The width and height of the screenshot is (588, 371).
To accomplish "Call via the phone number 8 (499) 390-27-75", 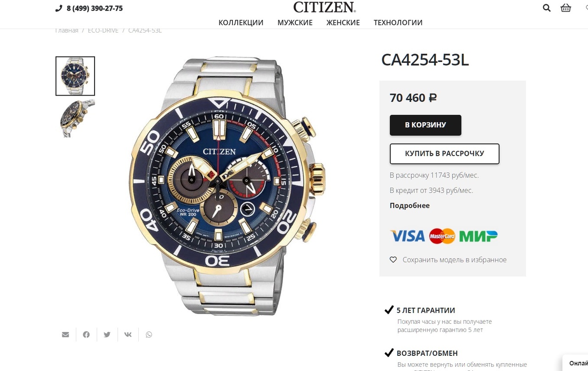I will click(x=95, y=8).
